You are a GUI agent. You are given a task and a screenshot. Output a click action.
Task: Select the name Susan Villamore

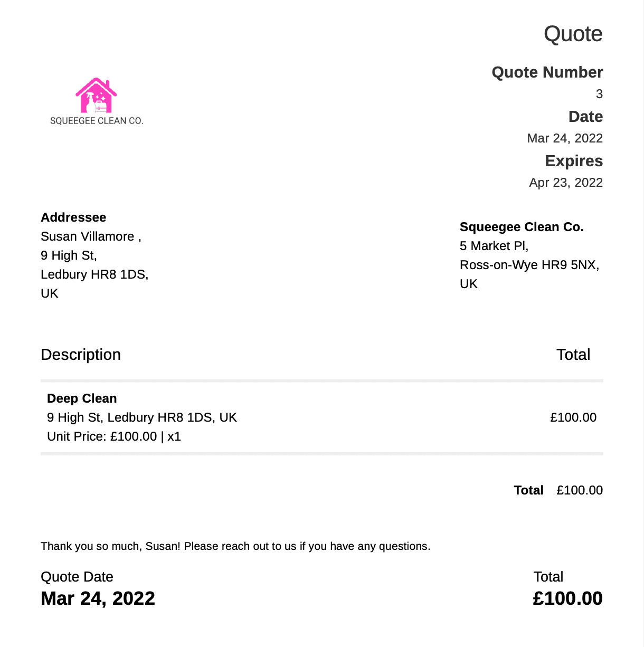(x=88, y=236)
